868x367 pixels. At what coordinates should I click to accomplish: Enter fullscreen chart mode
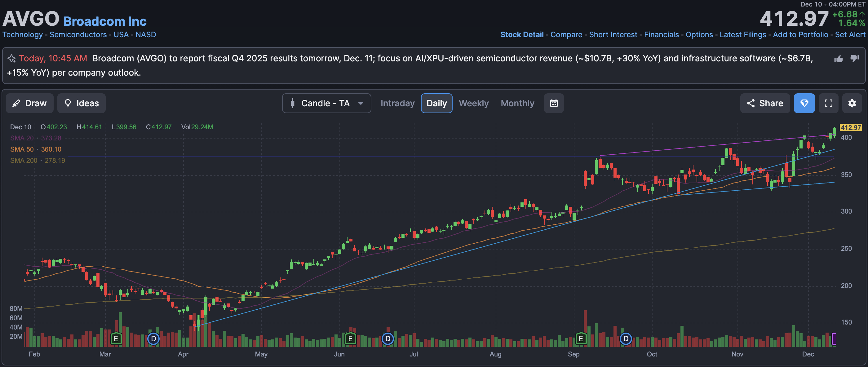tap(828, 103)
